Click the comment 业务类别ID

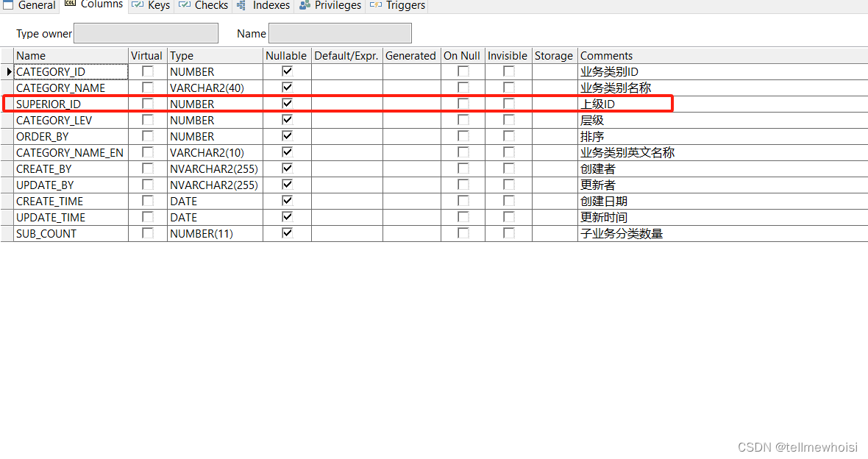609,72
